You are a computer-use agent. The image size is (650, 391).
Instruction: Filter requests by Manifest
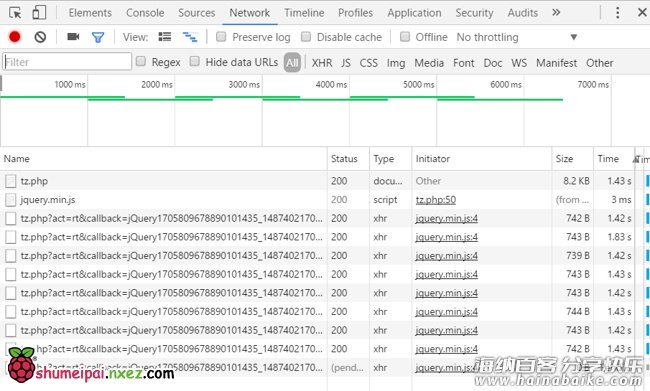tap(556, 63)
